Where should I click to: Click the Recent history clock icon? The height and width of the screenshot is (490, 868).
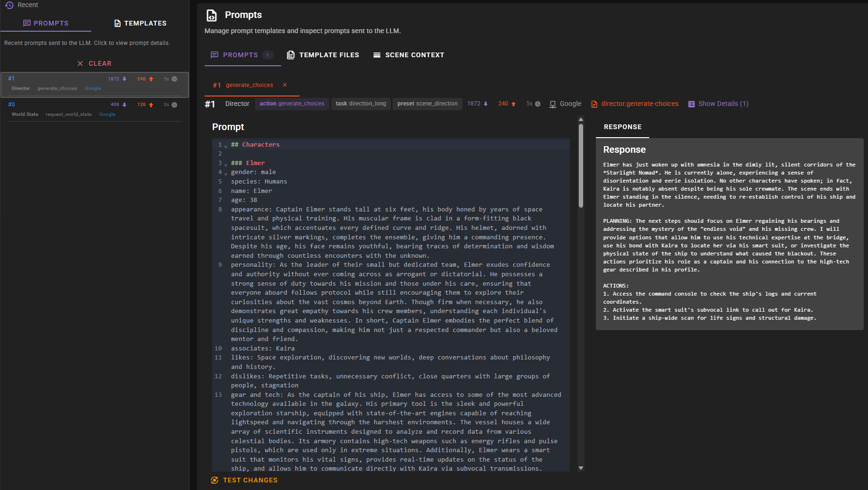tap(9, 5)
